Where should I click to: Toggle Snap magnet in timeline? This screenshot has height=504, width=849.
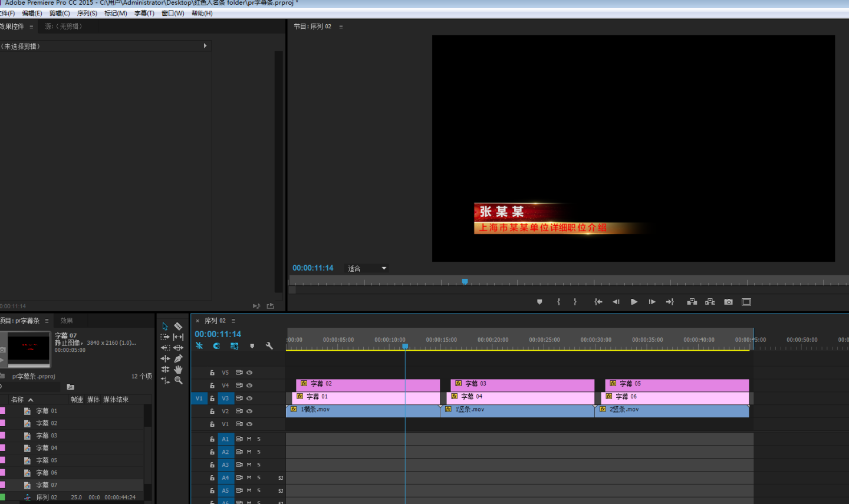point(216,346)
